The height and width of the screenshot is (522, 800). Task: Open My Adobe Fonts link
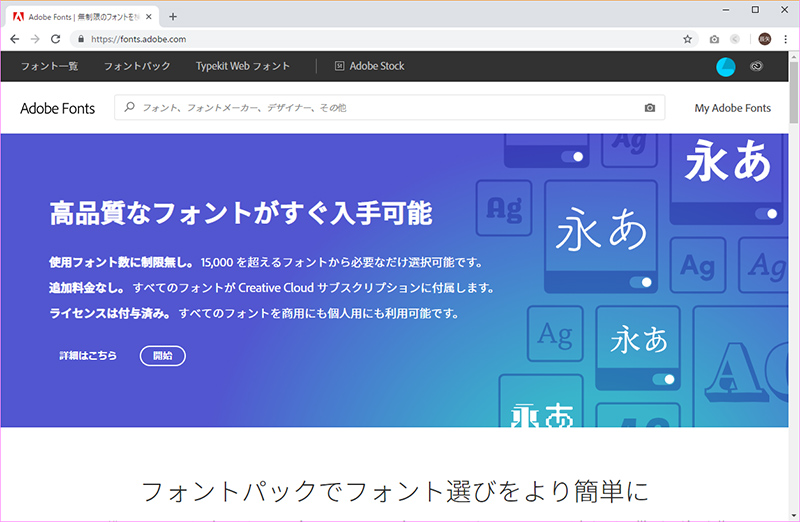733,108
